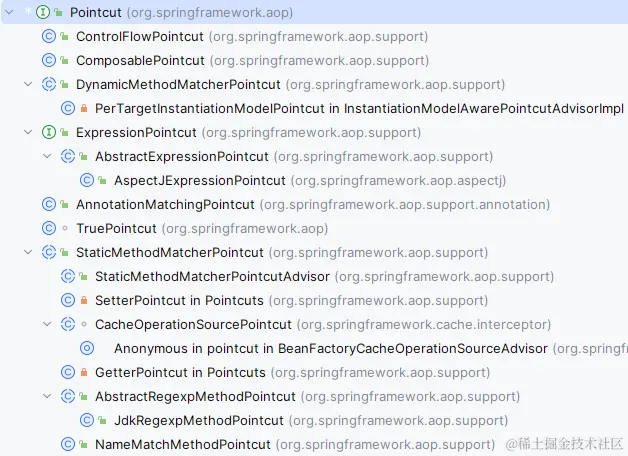Collapse the DynamicMethodMatcherPointcut node

[x=28, y=84]
